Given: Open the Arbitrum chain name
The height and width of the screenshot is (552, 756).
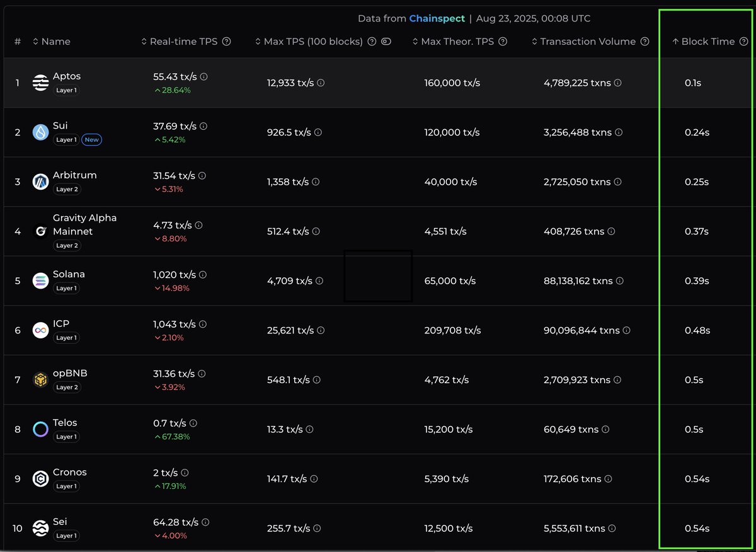Looking at the screenshot, I should click(x=75, y=175).
